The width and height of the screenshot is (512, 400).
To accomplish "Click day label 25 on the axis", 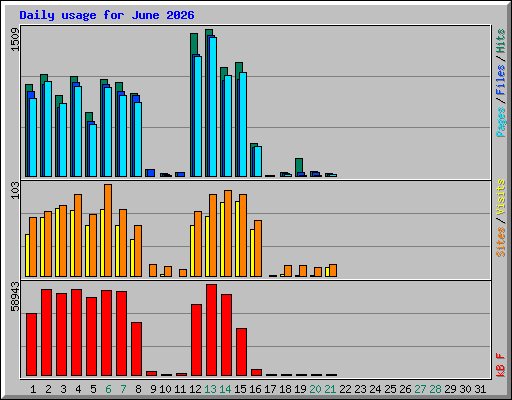I will (x=390, y=389).
